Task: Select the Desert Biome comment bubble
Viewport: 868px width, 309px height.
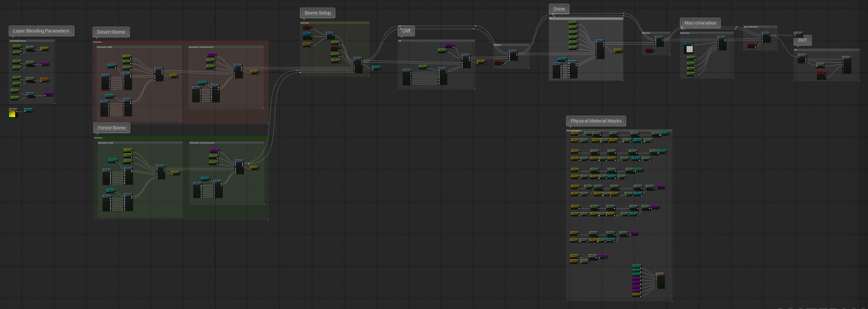Action: click(111, 32)
